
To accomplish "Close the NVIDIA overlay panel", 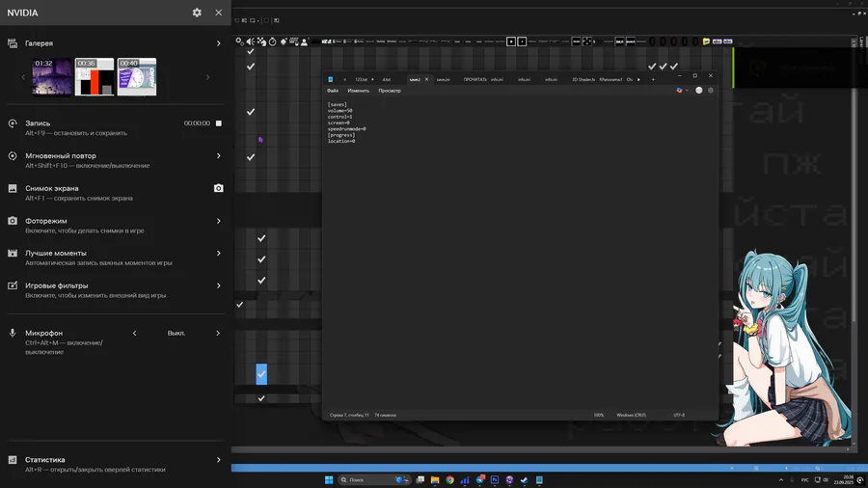I will (219, 13).
